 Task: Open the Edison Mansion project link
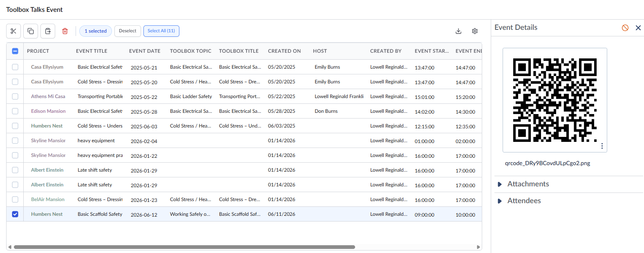click(x=48, y=111)
